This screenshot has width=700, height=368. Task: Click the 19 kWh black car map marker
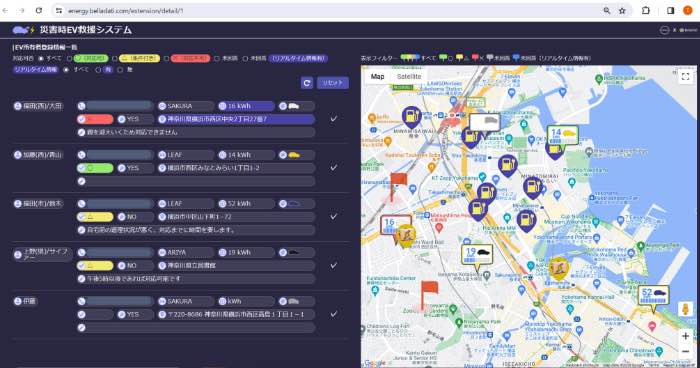point(477,255)
